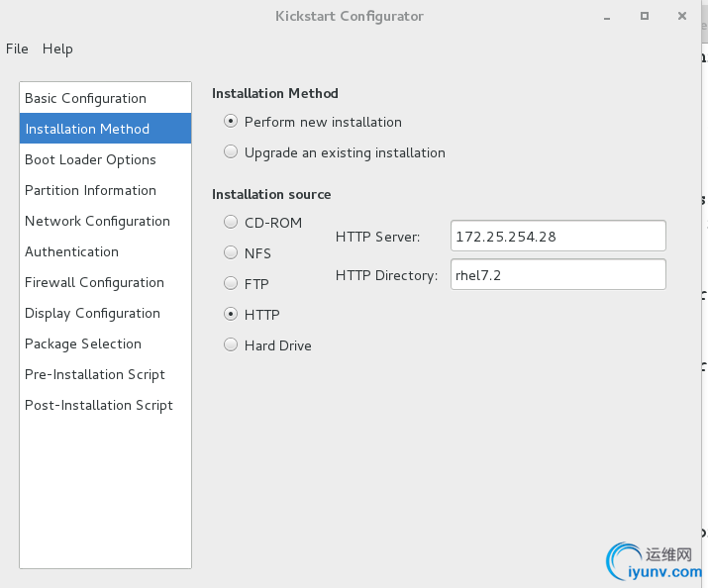Go to Partition Information section
This screenshot has height=588, width=708.
click(90, 190)
